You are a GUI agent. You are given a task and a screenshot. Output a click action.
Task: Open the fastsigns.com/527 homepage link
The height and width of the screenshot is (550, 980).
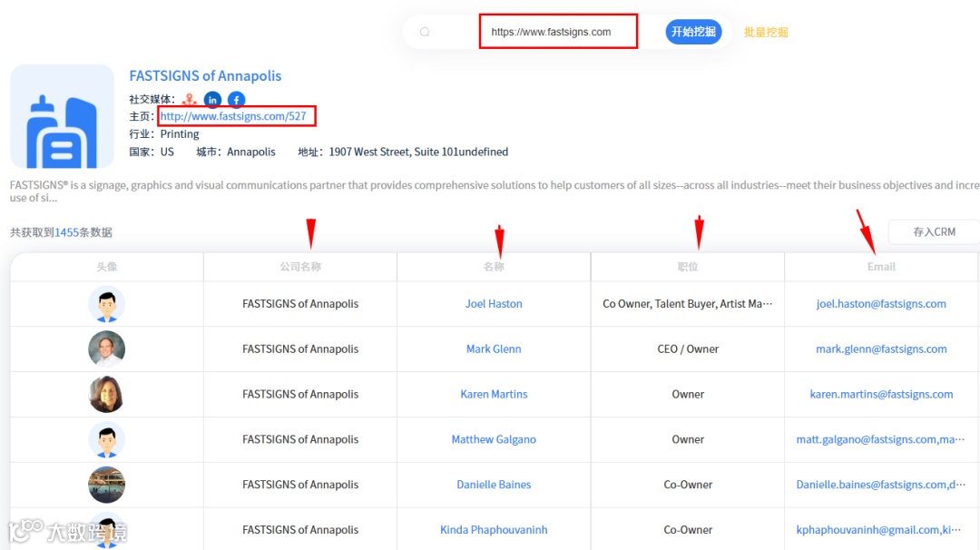pyautogui.click(x=233, y=116)
